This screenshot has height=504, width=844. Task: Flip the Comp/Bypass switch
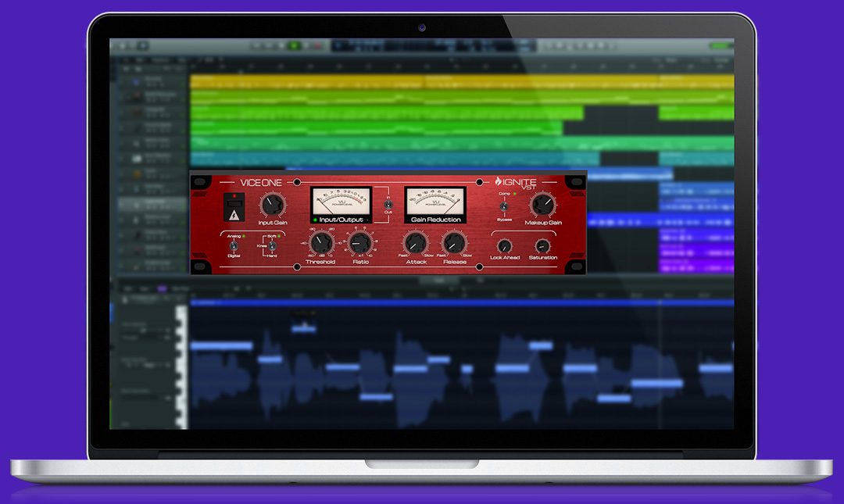tap(504, 207)
